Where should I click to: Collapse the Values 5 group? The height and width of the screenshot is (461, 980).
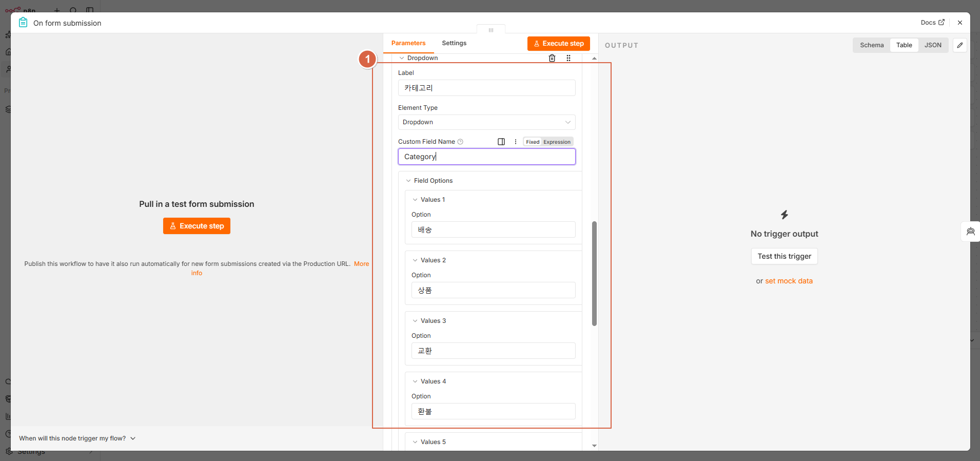pyautogui.click(x=415, y=442)
